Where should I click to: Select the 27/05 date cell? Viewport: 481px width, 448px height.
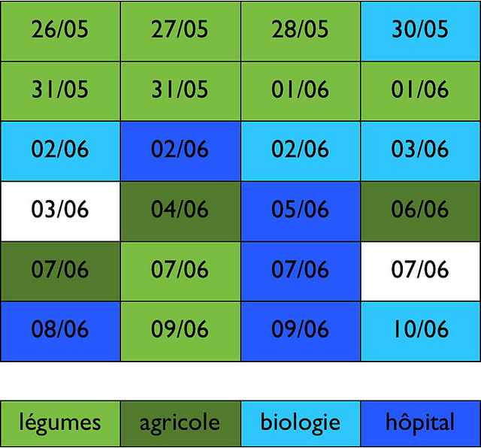[x=180, y=31]
